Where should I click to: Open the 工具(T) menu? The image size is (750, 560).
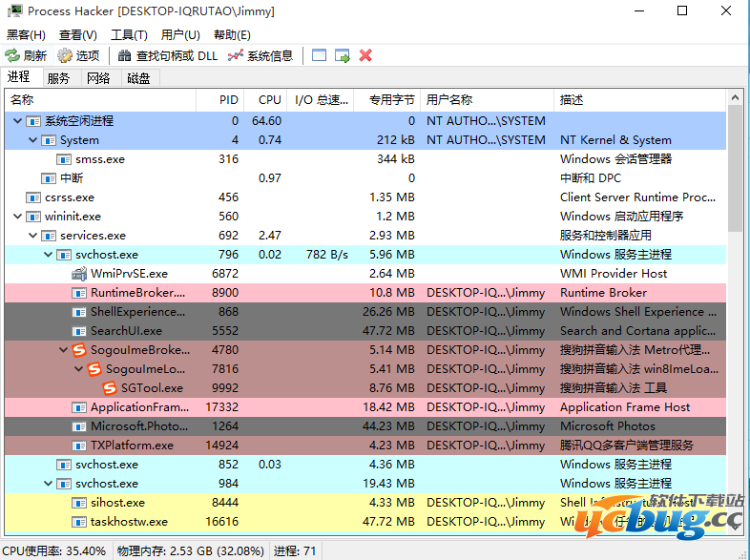tap(129, 34)
